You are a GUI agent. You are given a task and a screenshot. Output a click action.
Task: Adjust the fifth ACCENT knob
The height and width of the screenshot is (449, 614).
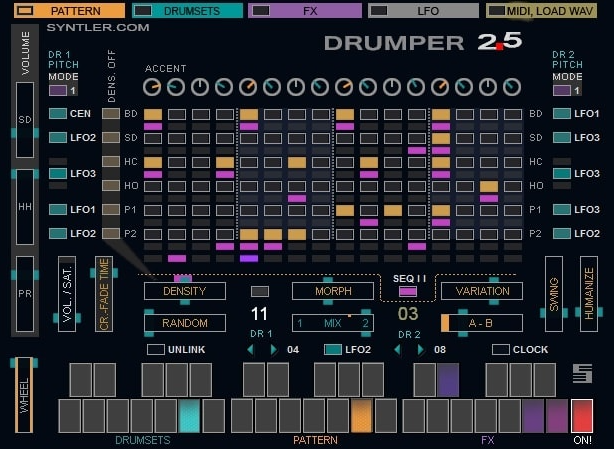pos(248,87)
